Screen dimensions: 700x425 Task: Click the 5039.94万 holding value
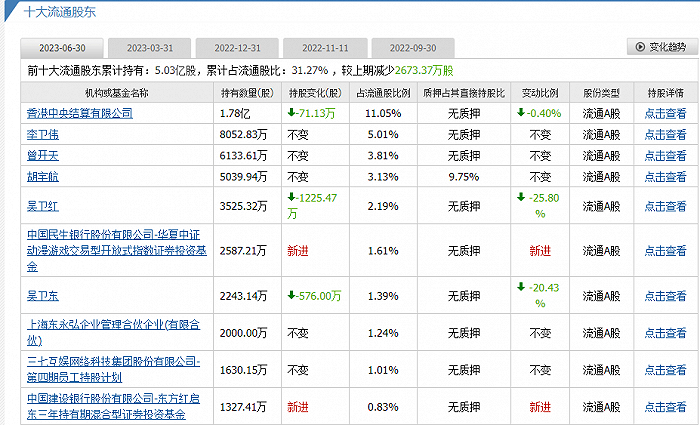point(243,177)
